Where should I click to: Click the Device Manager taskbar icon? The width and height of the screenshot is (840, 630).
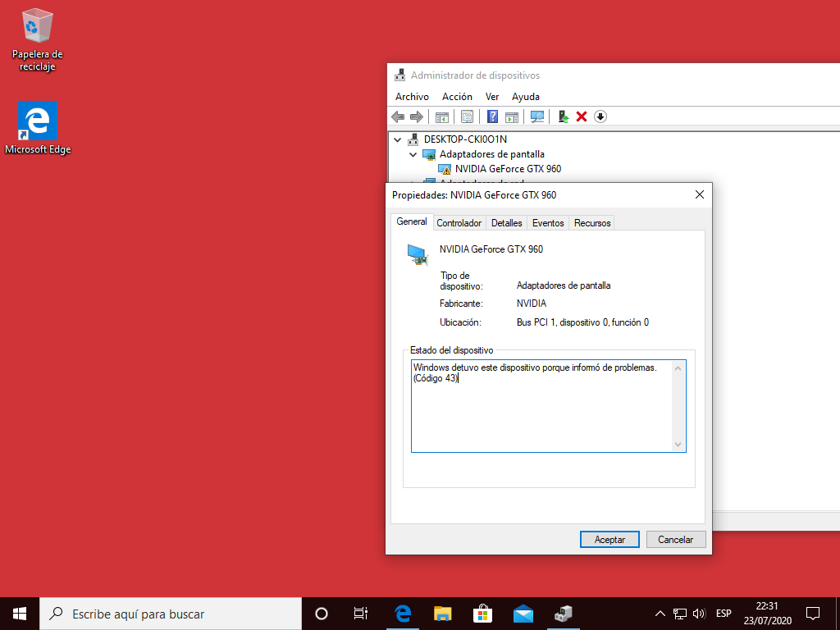563,614
